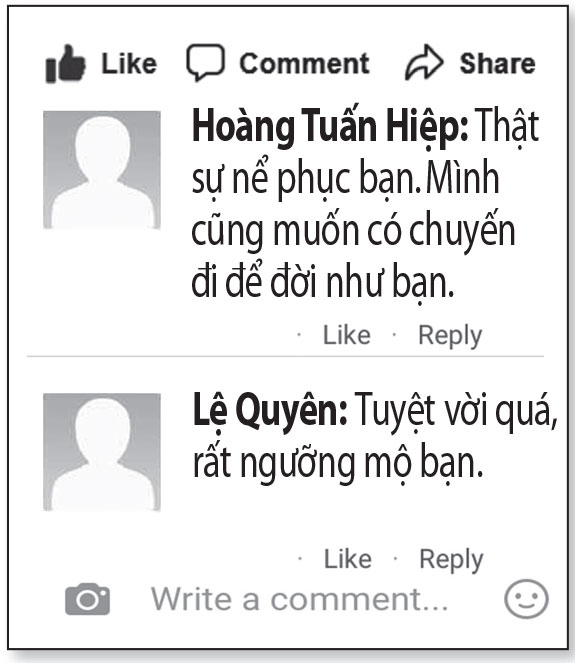Click the Write a comment field

[x=299, y=599]
